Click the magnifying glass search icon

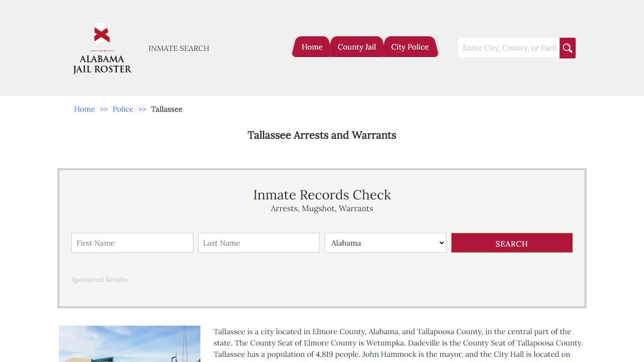(x=568, y=48)
